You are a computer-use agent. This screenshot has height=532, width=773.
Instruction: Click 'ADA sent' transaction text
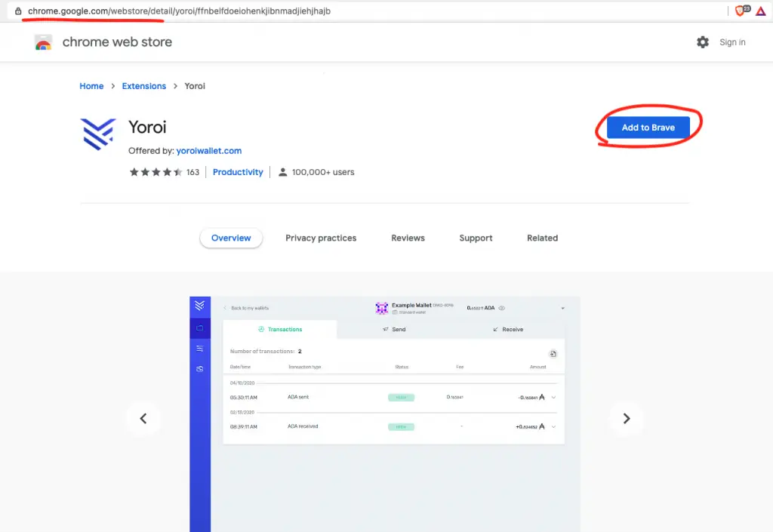(x=298, y=397)
